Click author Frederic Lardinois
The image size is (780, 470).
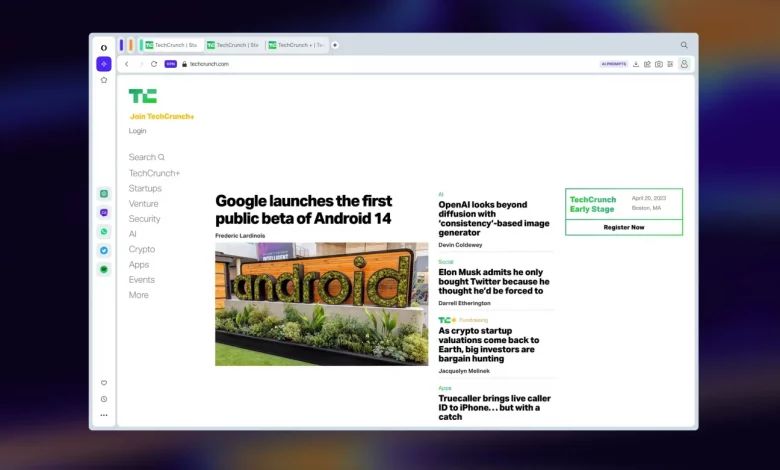pyautogui.click(x=240, y=236)
